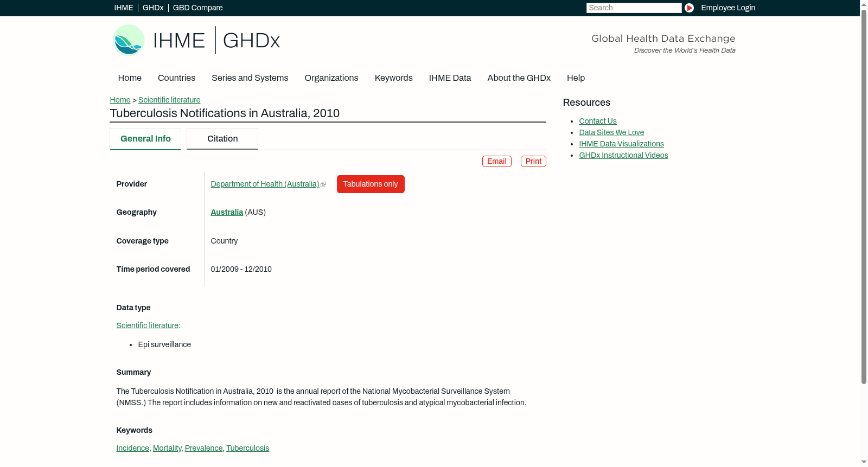Click the Print button
The width and height of the screenshot is (868, 467).
(533, 161)
